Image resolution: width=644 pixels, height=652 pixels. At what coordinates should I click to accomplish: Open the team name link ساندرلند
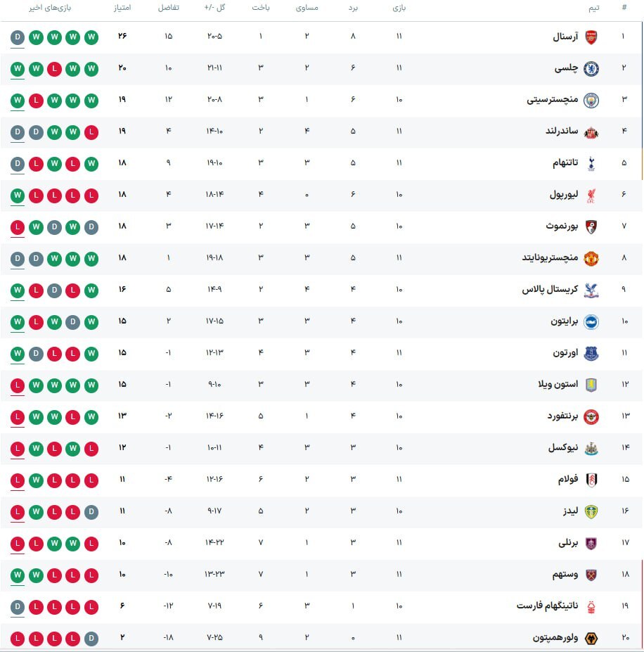coord(560,132)
